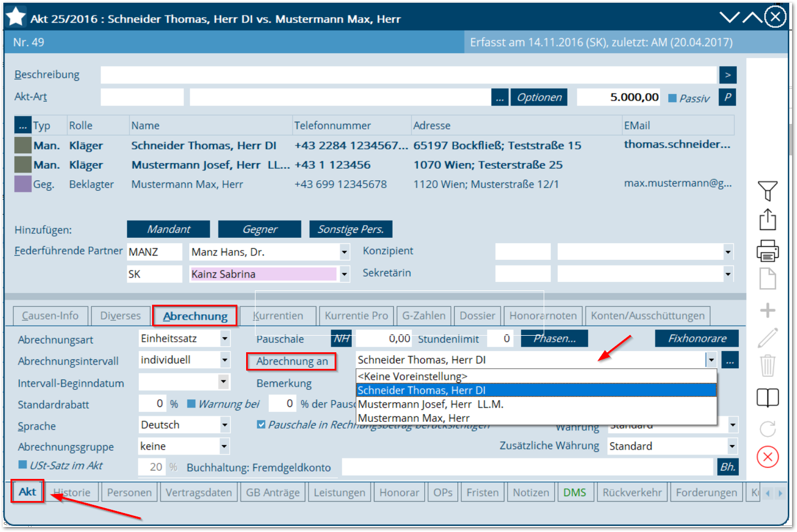Image resolution: width=797 pixels, height=532 pixels.
Task: Click the blank document icon
Action: tap(767, 279)
